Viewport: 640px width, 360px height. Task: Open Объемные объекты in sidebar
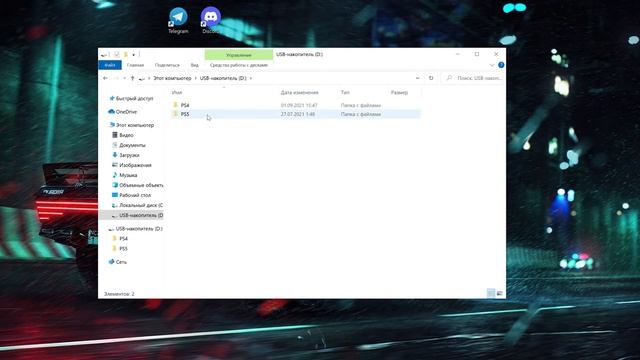tap(138, 185)
